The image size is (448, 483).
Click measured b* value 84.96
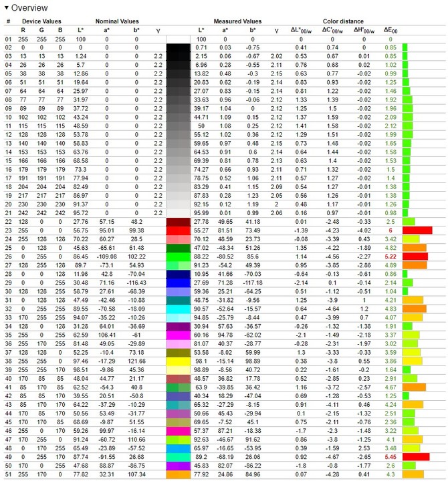253,475
